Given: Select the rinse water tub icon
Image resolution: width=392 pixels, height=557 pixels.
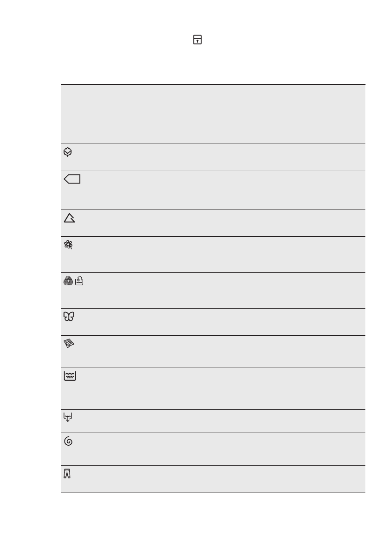Looking at the screenshot, I should 70,376.
